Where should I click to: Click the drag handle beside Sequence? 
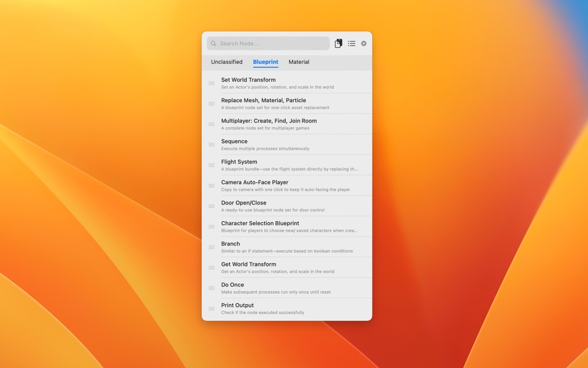point(212,144)
